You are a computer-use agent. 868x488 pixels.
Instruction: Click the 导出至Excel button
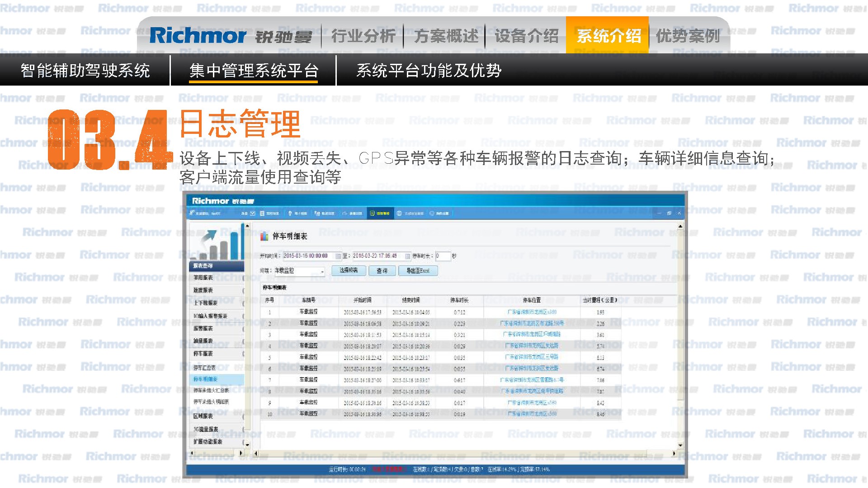418,270
